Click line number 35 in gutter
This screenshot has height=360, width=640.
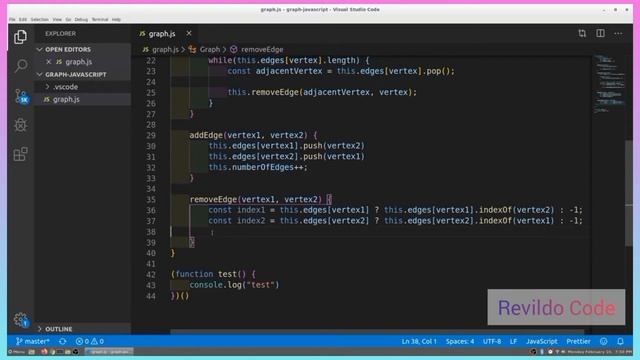151,200
